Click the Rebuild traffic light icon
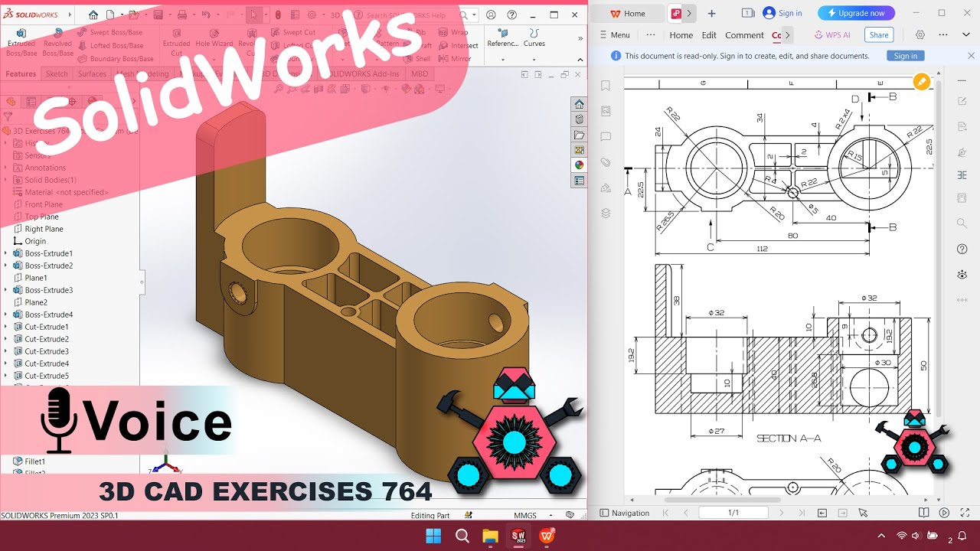 pos(277,15)
